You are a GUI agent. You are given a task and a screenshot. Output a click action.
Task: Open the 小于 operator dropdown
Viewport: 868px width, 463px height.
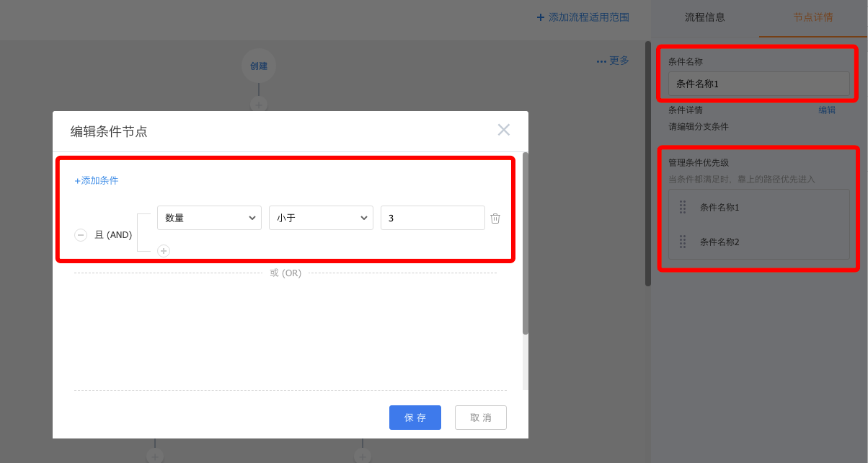[321, 218]
